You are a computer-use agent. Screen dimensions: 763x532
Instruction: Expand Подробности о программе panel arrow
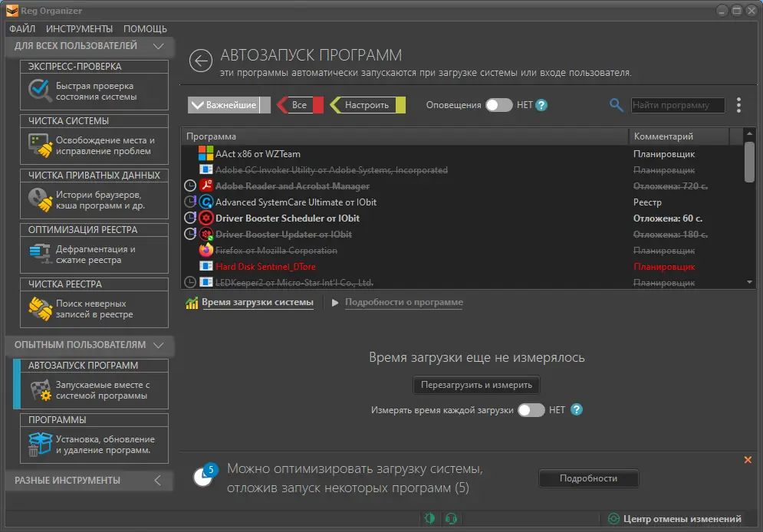pyautogui.click(x=335, y=303)
